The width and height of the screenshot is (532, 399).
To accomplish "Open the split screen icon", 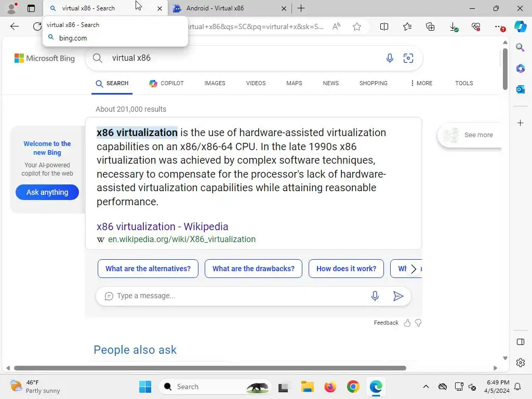I will pyautogui.click(x=384, y=26).
